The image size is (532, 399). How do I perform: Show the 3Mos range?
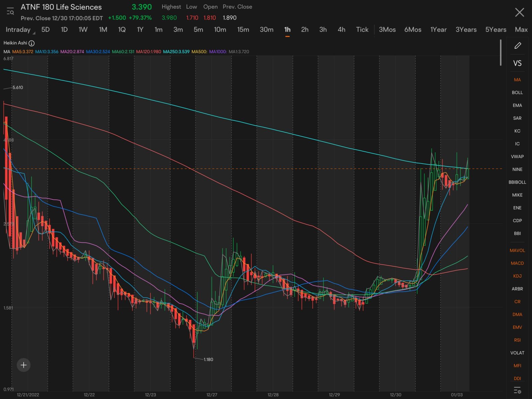[x=387, y=30]
